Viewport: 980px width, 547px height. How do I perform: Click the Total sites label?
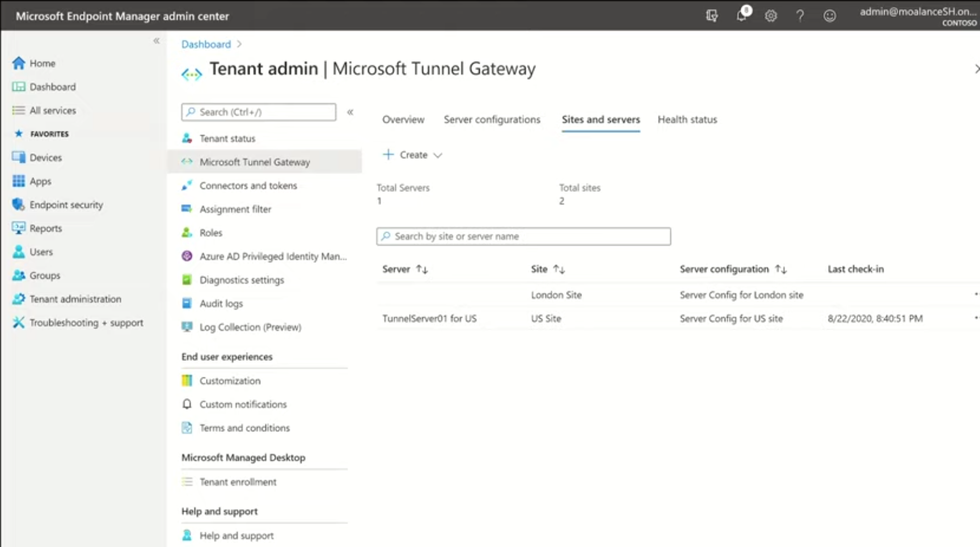[x=580, y=188]
